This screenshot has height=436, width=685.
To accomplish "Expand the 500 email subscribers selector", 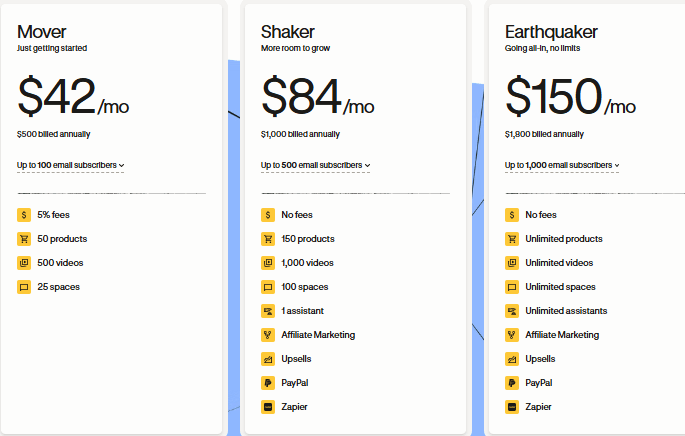I will (x=315, y=165).
